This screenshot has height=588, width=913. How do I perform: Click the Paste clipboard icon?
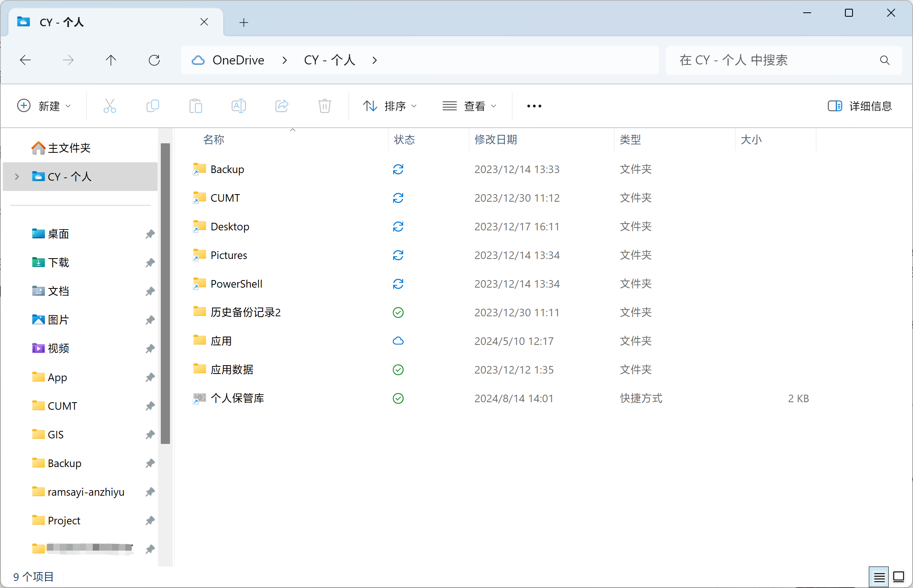tap(195, 106)
